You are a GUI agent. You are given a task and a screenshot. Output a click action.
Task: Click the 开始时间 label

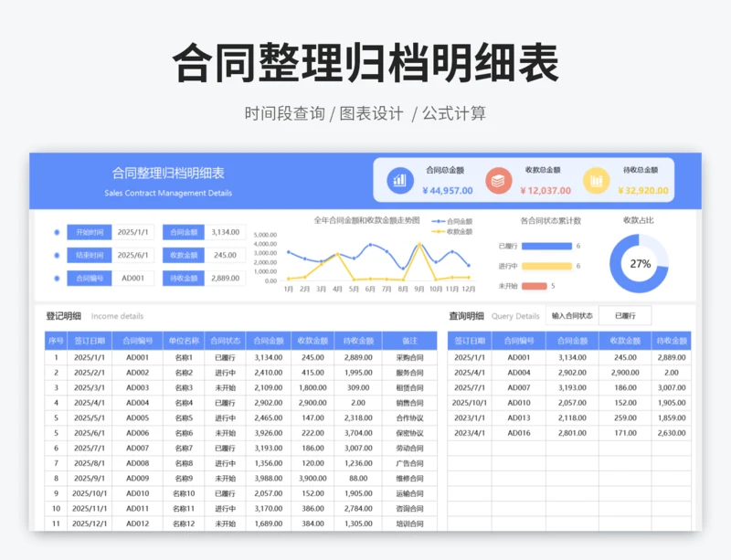(x=90, y=232)
